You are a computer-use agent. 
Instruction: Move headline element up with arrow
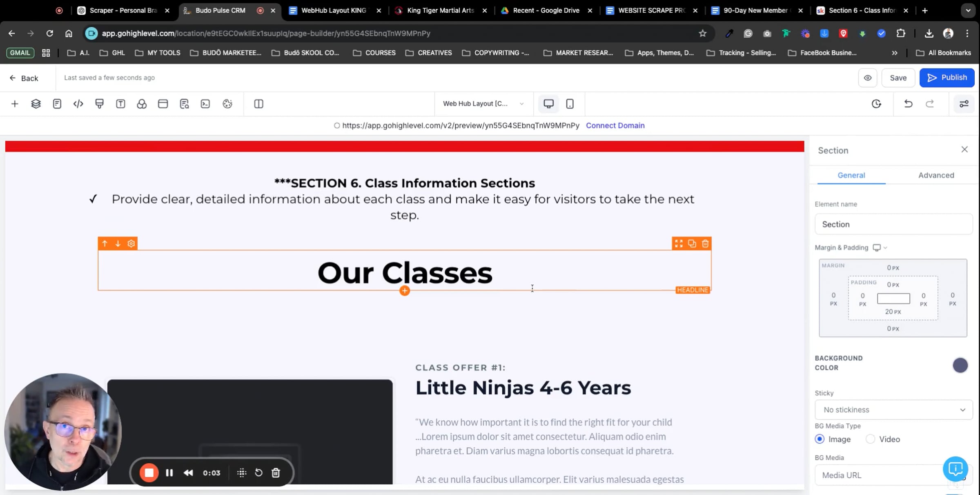pyautogui.click(x=105, y=244)
